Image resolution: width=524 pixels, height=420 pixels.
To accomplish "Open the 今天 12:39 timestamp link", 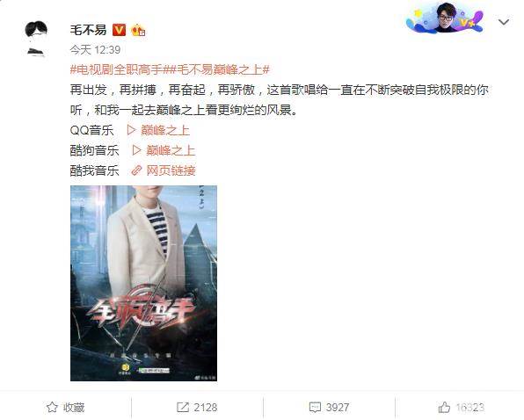I will tap(95, 50).
